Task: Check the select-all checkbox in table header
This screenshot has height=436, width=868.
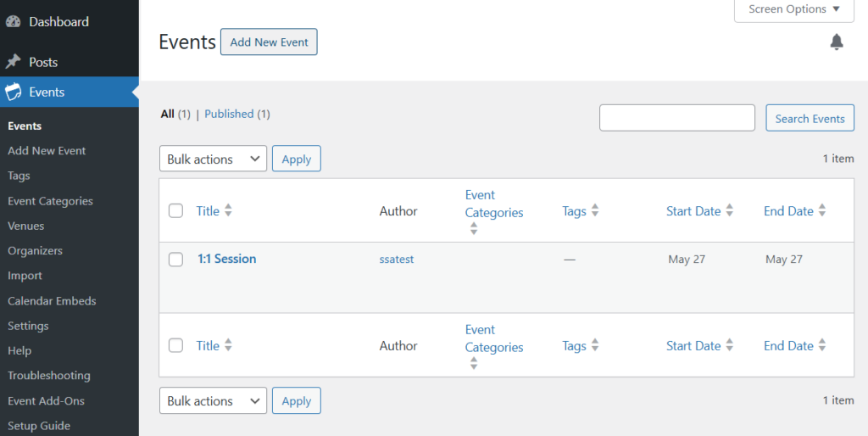Action: click(175, 210)
